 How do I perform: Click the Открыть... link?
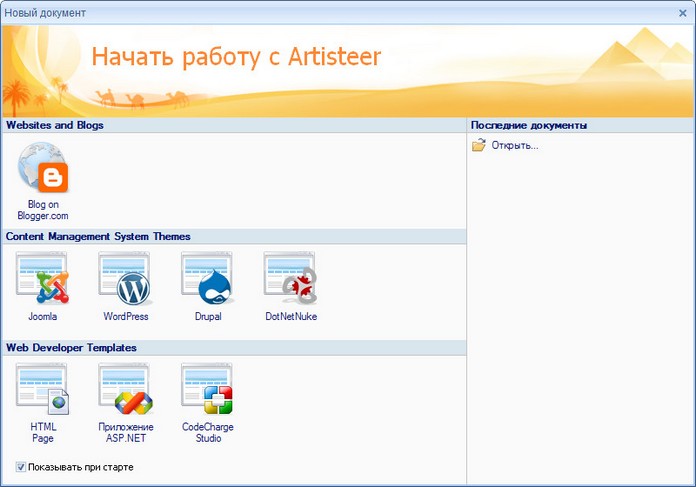click(x=515, y=146)
